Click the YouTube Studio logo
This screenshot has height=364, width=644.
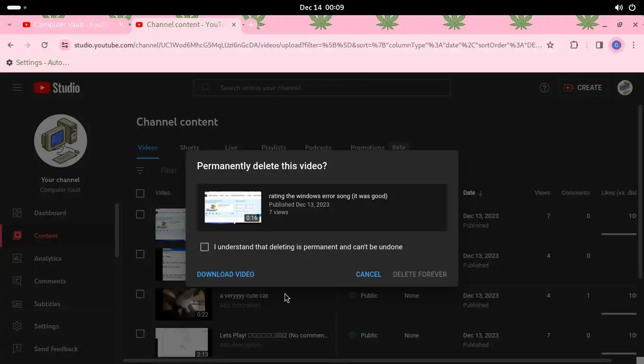[57, 88]
